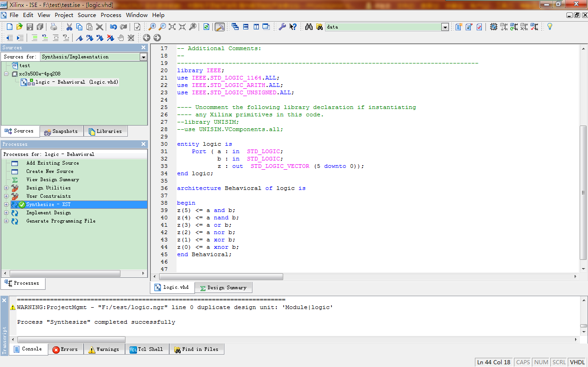
Task: Select the logic - Behavioral source file
Action: (x=76, y=82)
